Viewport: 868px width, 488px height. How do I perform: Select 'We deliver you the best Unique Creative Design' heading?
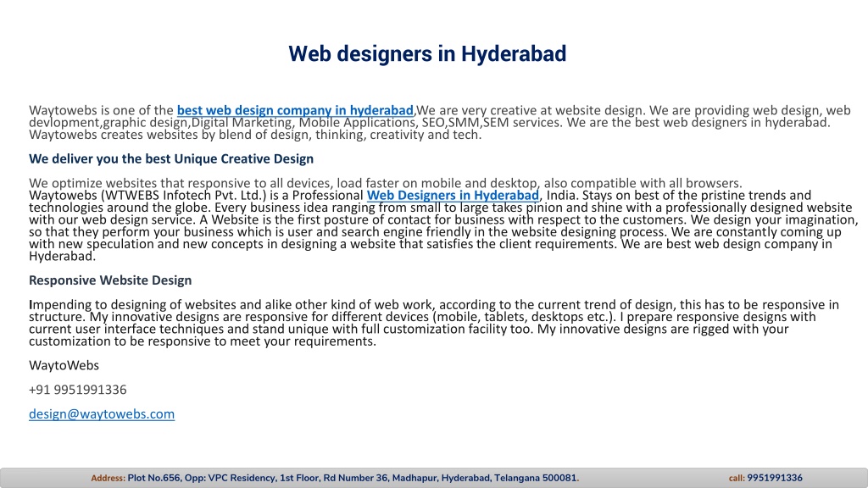(x=171, y=158)
